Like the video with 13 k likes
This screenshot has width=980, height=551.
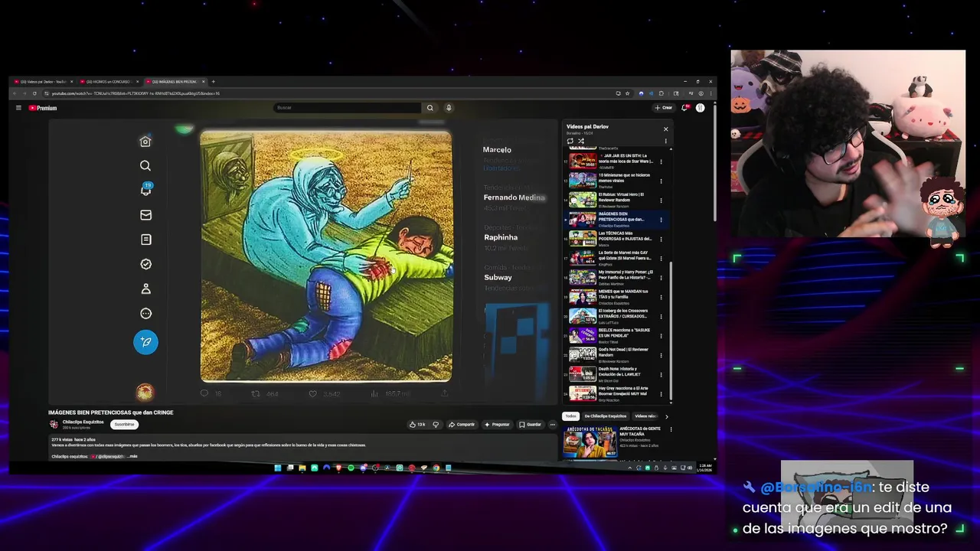pyautogui.click(x=416, y=425)
